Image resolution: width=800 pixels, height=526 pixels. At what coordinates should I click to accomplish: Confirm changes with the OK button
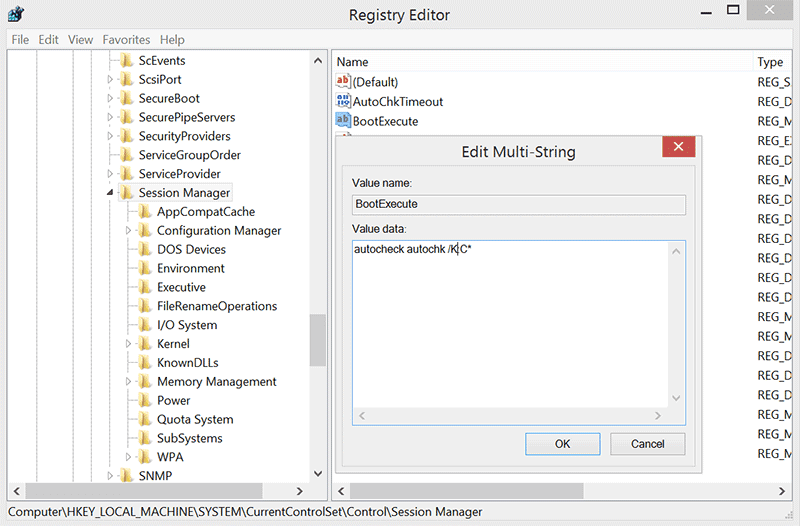(x=562, y=444)
